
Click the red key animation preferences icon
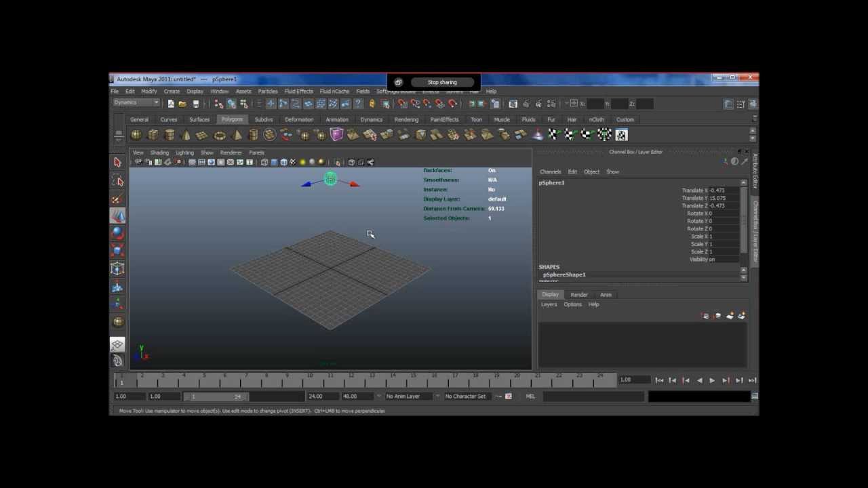pyautogui.click(x=508, y=396)
